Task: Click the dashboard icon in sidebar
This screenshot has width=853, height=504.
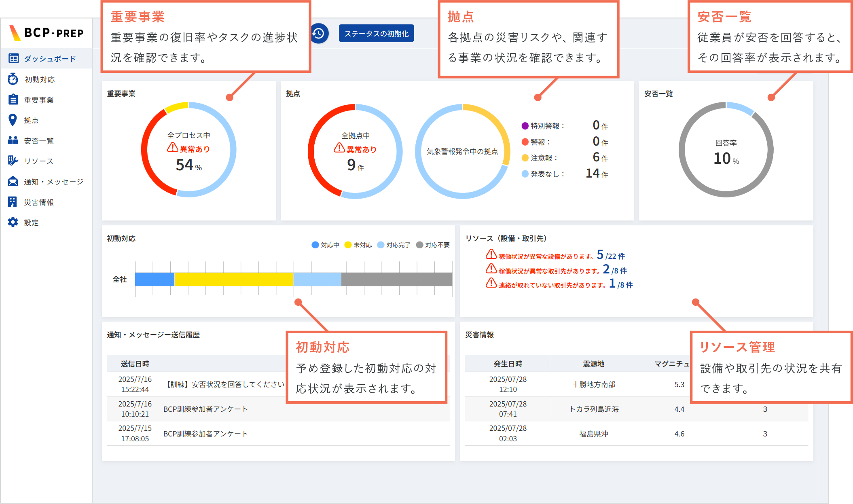Action: [13, 59]
